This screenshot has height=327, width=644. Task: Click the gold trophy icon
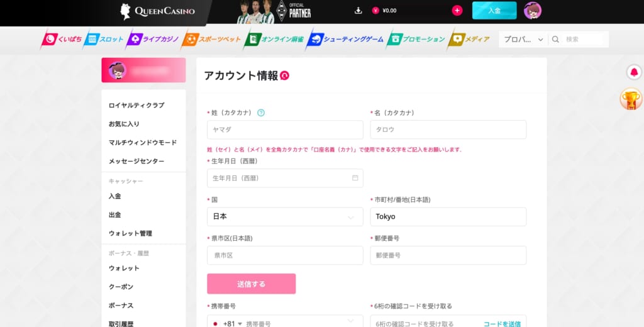[x=631, y=99]
